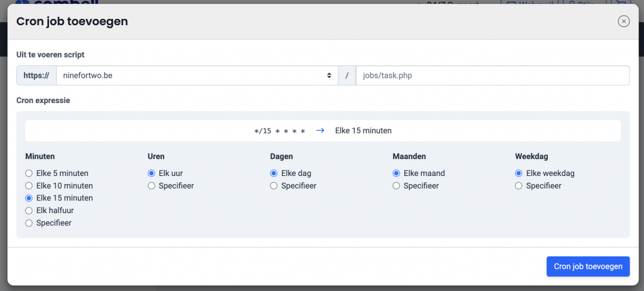
Task: Select Elk halfuur radio option
Action: click(x=28, y=211)
